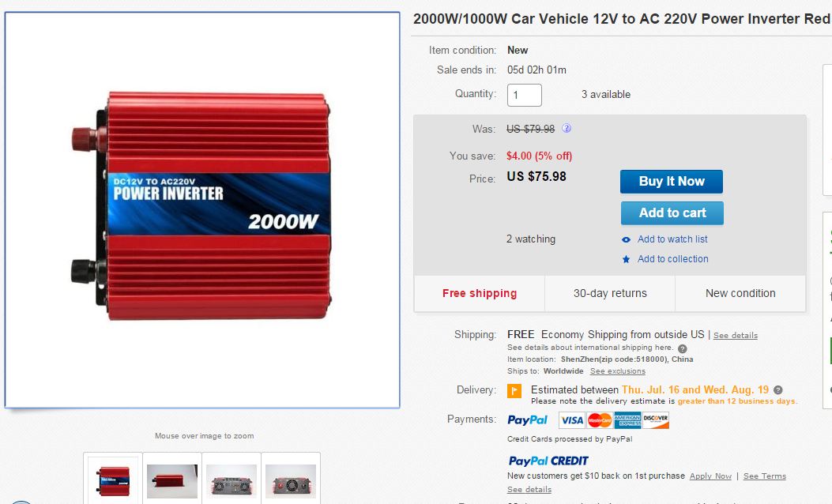
Task: Click the orange delivery flag icon
Action: (514, 390)
